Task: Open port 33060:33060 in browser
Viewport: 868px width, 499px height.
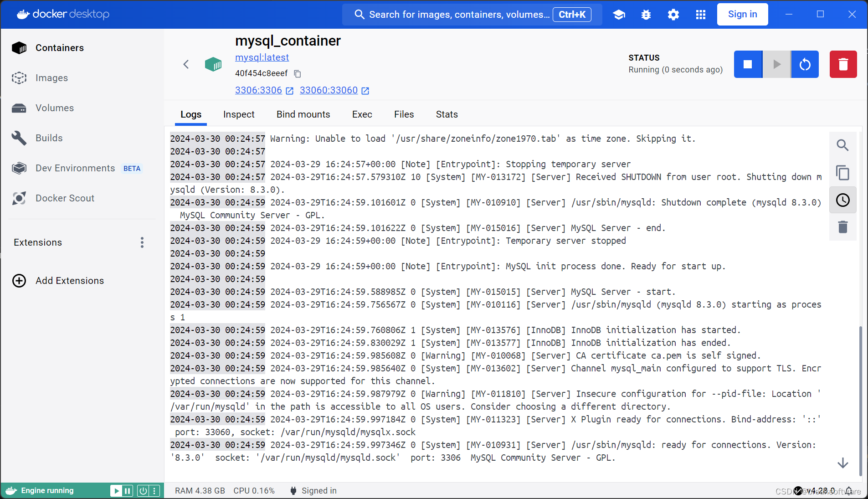Action: tap(334, 90)
